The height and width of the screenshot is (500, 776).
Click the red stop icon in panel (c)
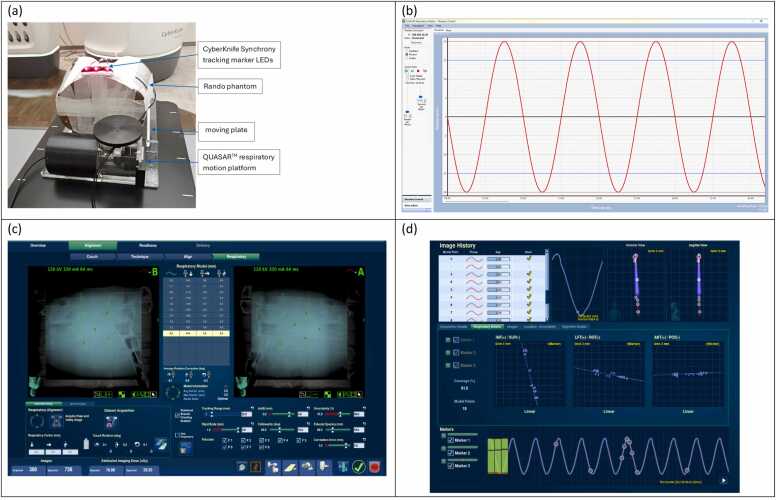(x=375, y=466)
